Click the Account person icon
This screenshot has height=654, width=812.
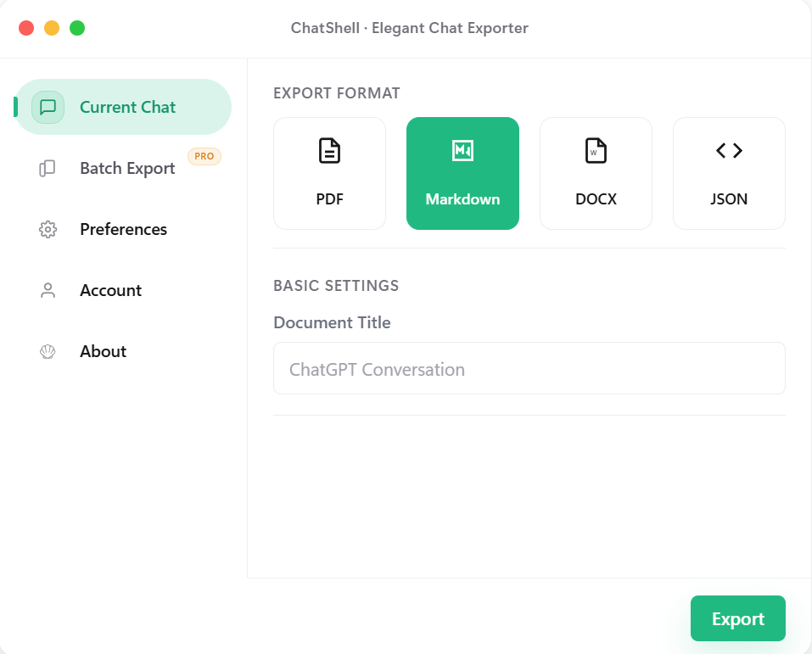(48, 290)
